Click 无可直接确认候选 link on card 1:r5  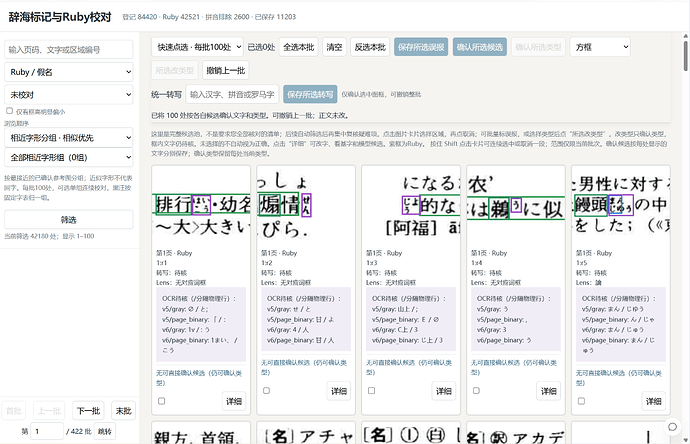tap(619, 378)
